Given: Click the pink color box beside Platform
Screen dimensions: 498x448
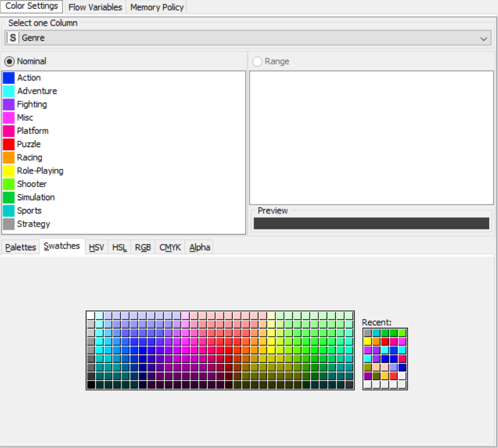Looking at the screenshot, I should click(x=9, y=131).
